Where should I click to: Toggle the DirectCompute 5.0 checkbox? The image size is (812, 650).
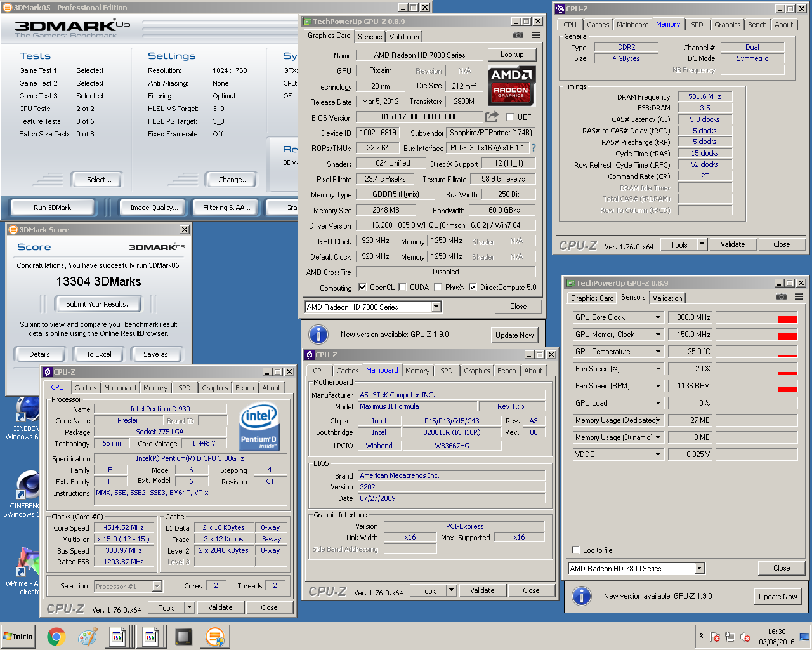click(x=473, y=287)
